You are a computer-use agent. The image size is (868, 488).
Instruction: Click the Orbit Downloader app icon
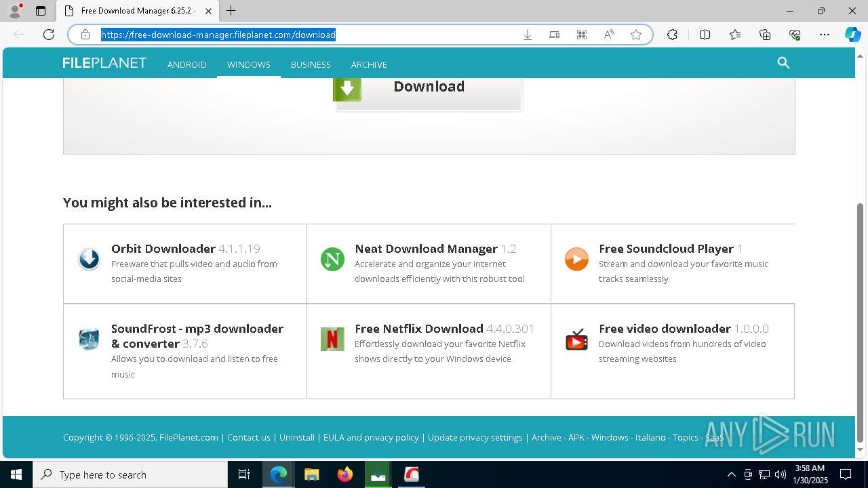(x=89, y=259)
